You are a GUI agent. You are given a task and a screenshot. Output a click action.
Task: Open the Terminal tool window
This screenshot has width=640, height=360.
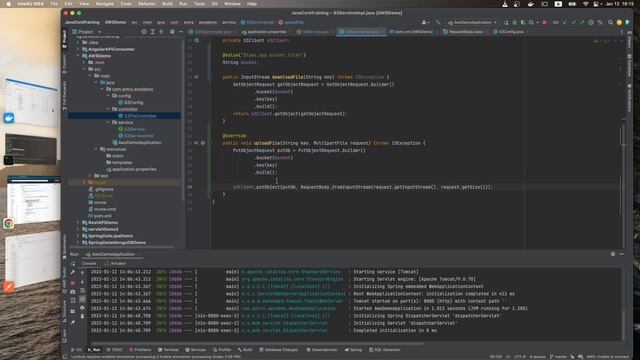click(168, 350)
